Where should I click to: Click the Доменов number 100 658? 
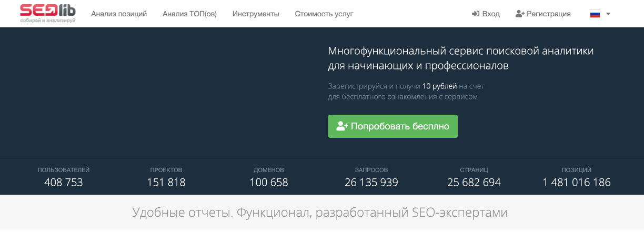click(x=269, y=183)
